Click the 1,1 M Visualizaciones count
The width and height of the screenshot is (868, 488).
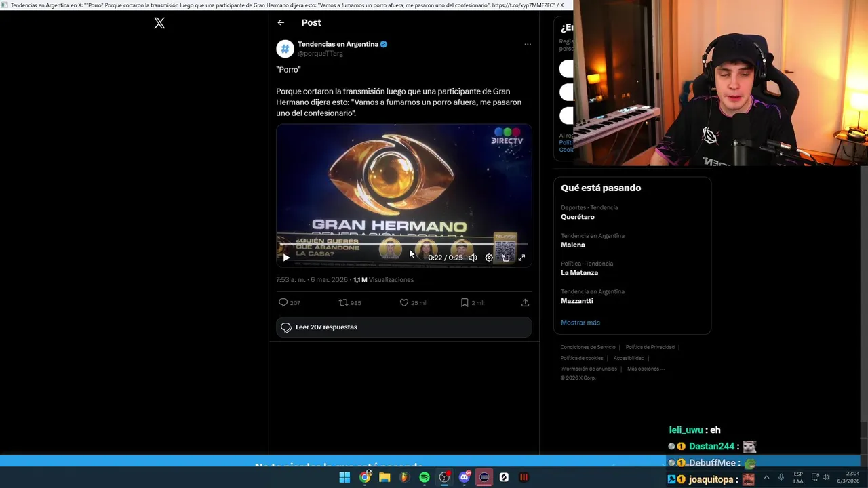[x=383, y=280]
